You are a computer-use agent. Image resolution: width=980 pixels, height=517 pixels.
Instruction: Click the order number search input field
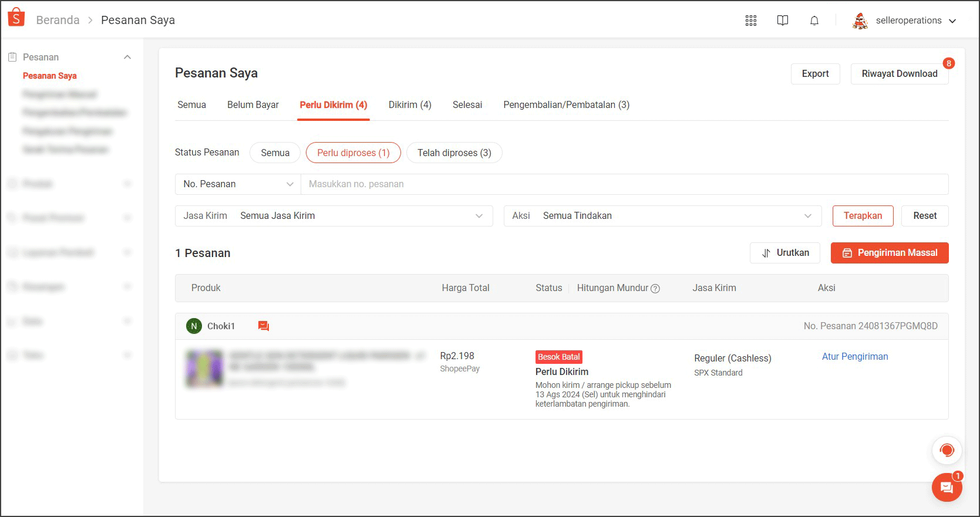tap(625, 184)
